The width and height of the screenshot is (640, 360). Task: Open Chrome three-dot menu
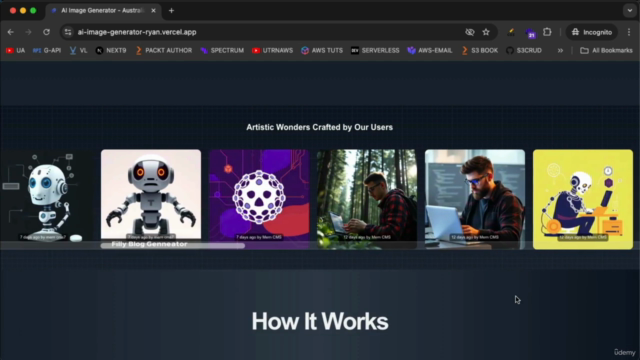click(x=629, y=32)
